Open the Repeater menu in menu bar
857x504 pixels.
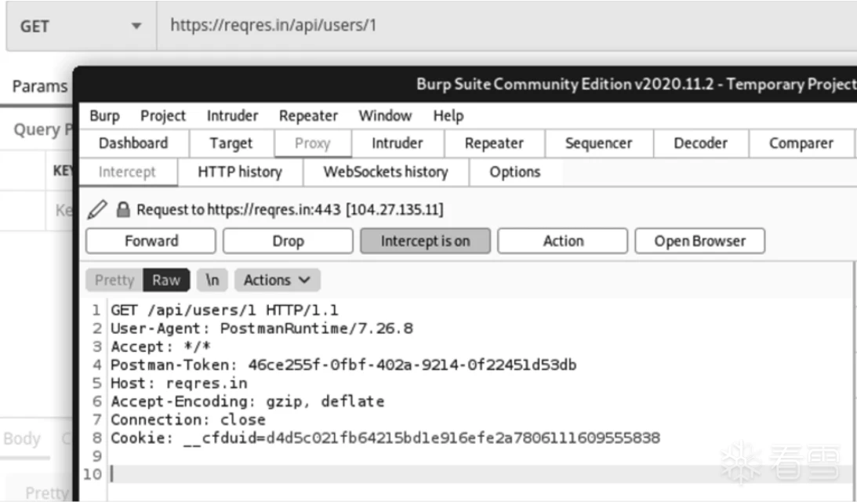tap(308, 116)
